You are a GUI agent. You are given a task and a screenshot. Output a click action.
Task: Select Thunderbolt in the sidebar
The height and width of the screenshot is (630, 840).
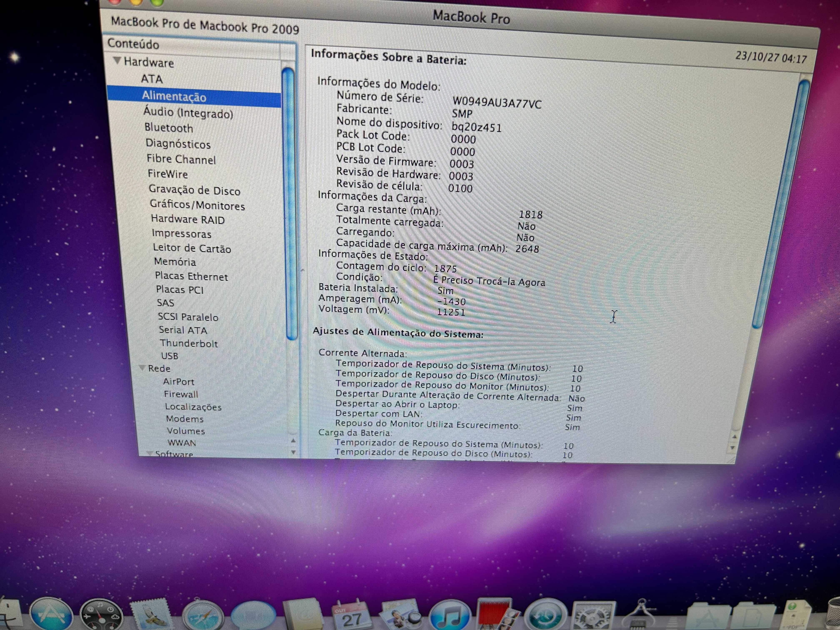point(189,343)
